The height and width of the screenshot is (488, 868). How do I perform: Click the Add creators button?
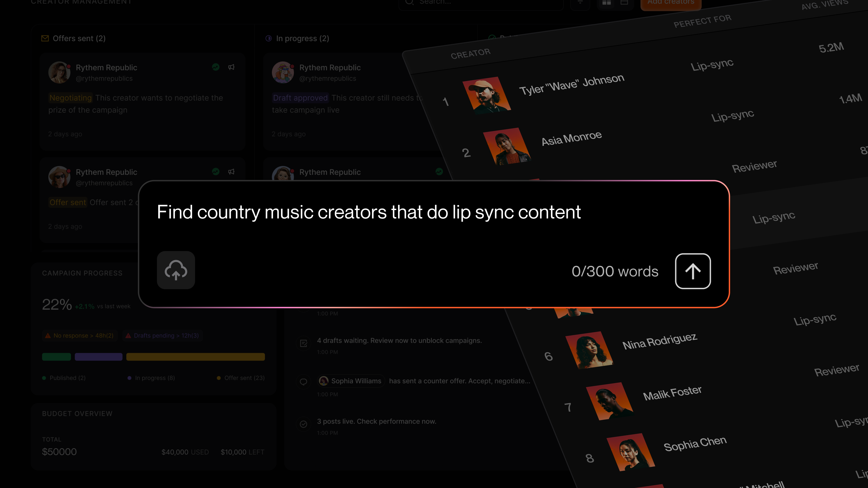(671, 3)
